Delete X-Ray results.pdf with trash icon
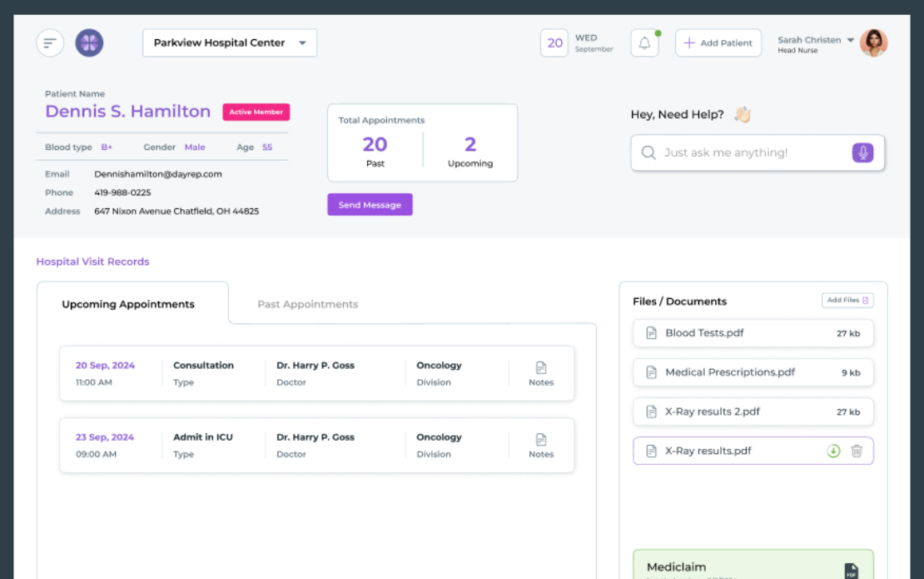 (x=857, y=451)
